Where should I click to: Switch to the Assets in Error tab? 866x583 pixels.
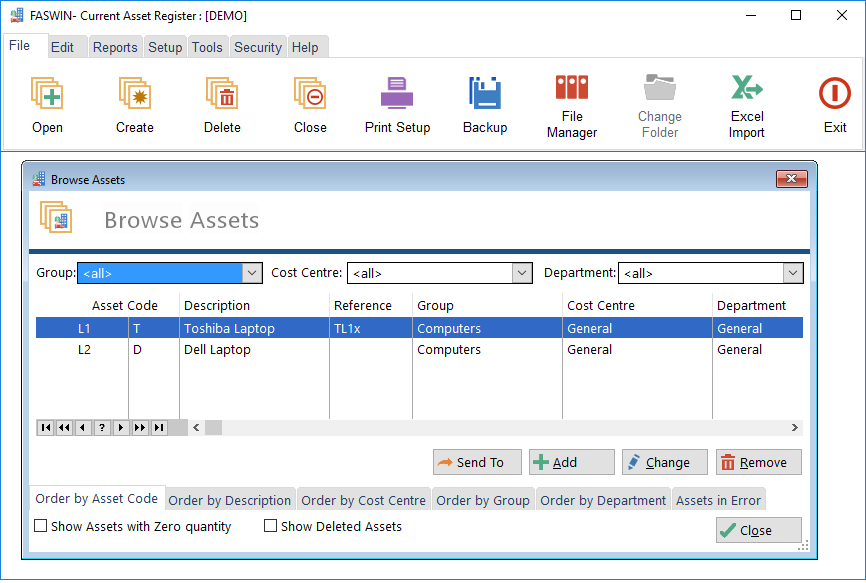(718, 500)
